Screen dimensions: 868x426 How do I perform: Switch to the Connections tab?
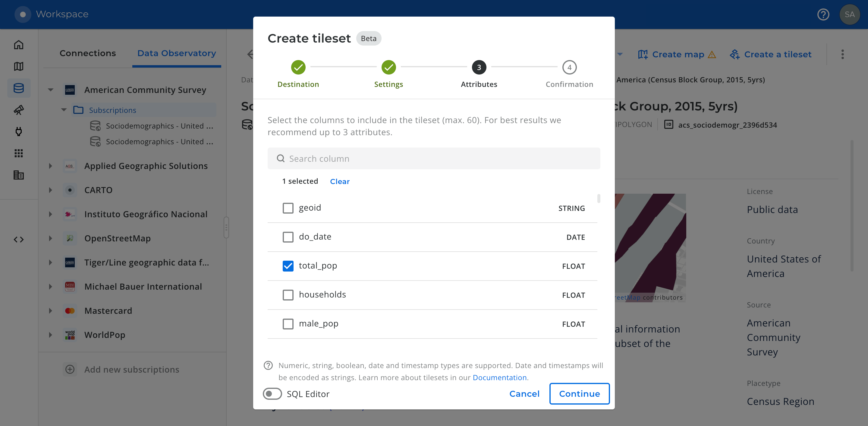click(88, 53)
